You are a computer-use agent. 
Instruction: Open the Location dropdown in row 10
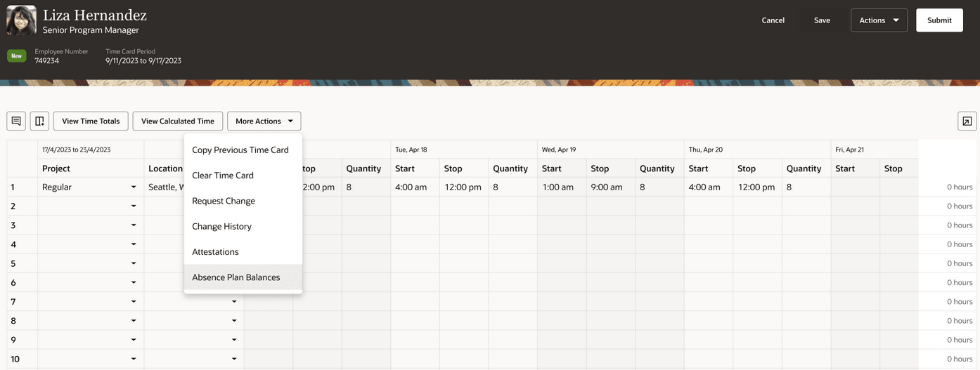234,359
